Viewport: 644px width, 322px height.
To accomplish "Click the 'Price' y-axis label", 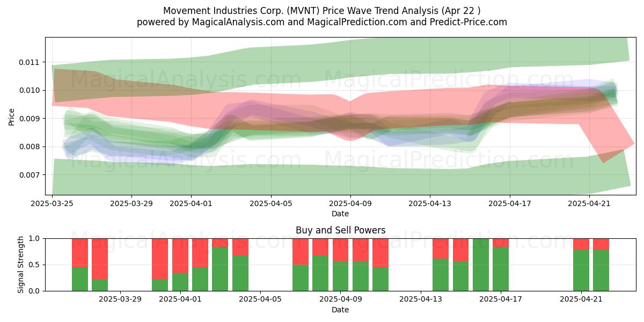I will pos(12,116).
